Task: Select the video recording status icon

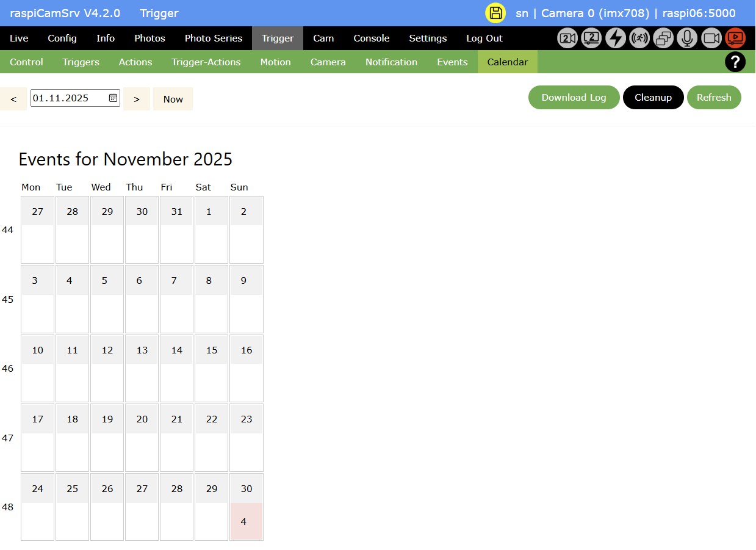Action: pos(711,37)
